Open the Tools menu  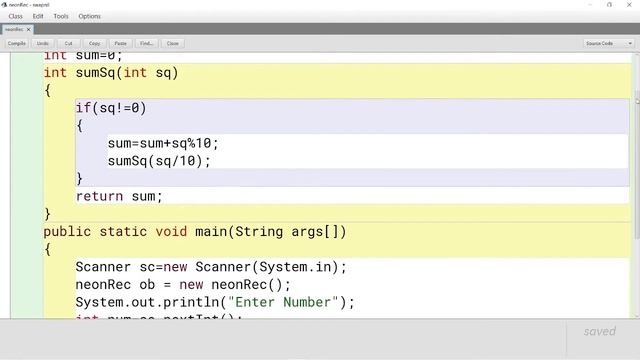61,16
